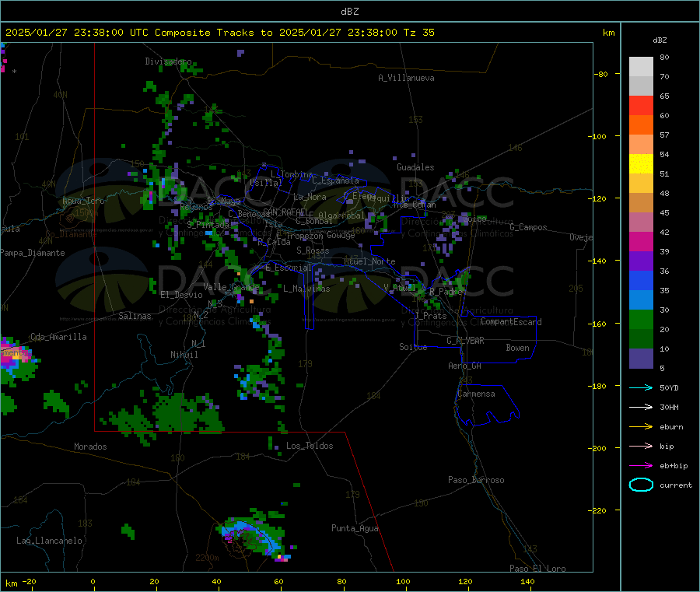Pick the 30 dBZ green color swatch
This screenshot has width=700, height=592.
tap(641, 319)
